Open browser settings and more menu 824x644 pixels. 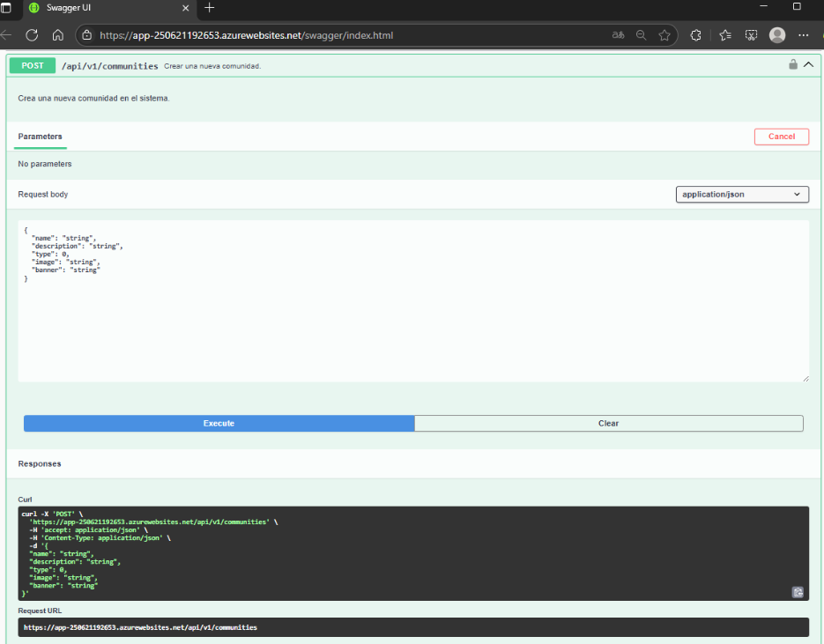(x=804, y=35)
